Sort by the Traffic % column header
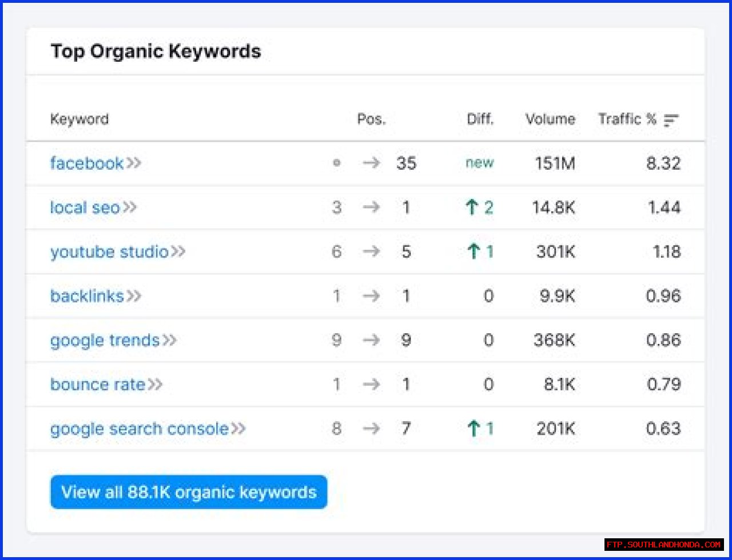This screenshot has width=732, height=560. 627,119
